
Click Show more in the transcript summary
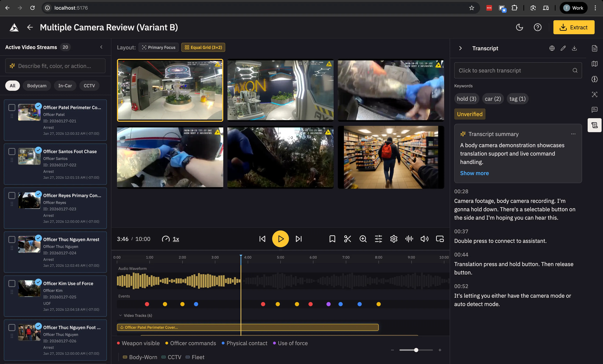[474, 173]
